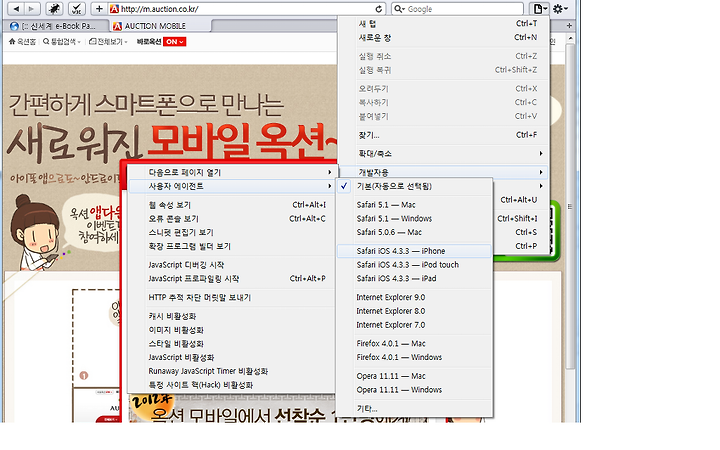This screenshot has width=720, height=450.
Task: Expand the 전체보기 dropdown
Action: (x=108, y=42)
